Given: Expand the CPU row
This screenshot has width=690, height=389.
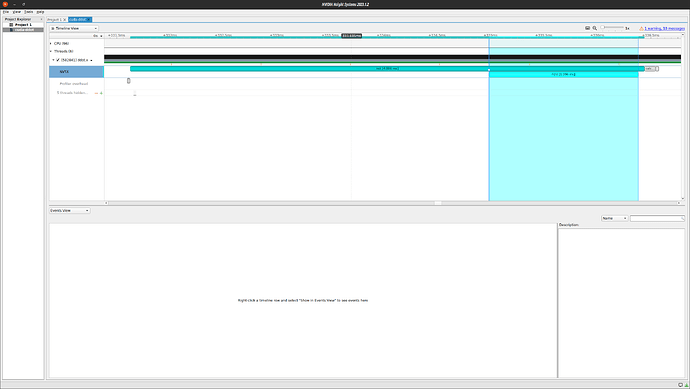Looking at the screenshot, I should [x=51, y=44].
